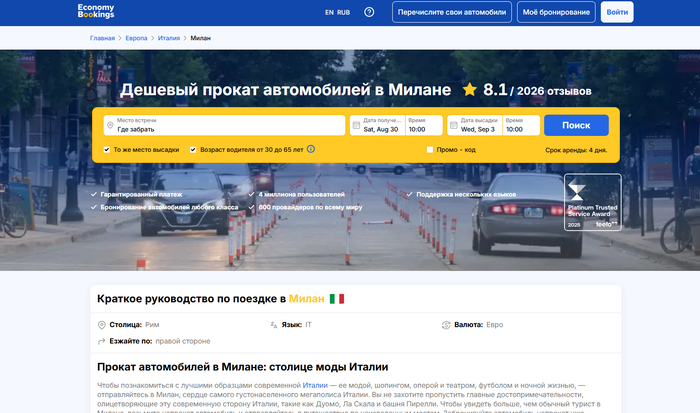Go to 'Европа' breadcrumb
This screenshot has height=413, width=700.
click(136, 38)
